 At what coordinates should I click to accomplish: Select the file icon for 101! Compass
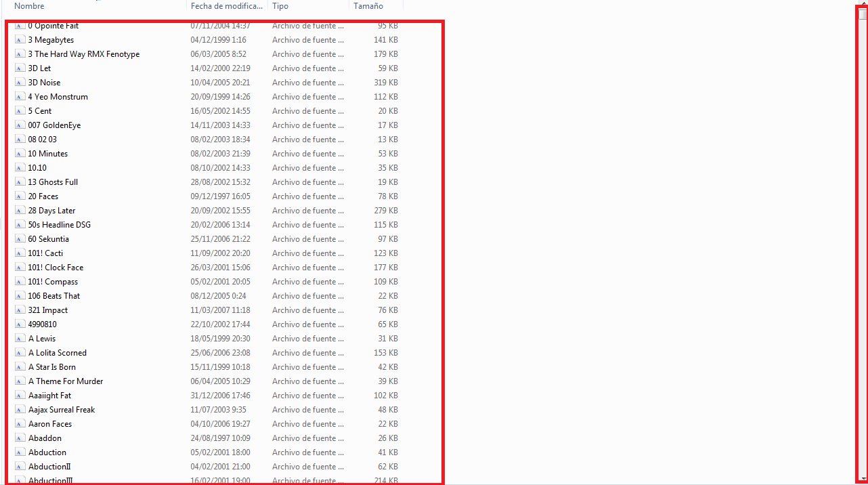point(20,282)
